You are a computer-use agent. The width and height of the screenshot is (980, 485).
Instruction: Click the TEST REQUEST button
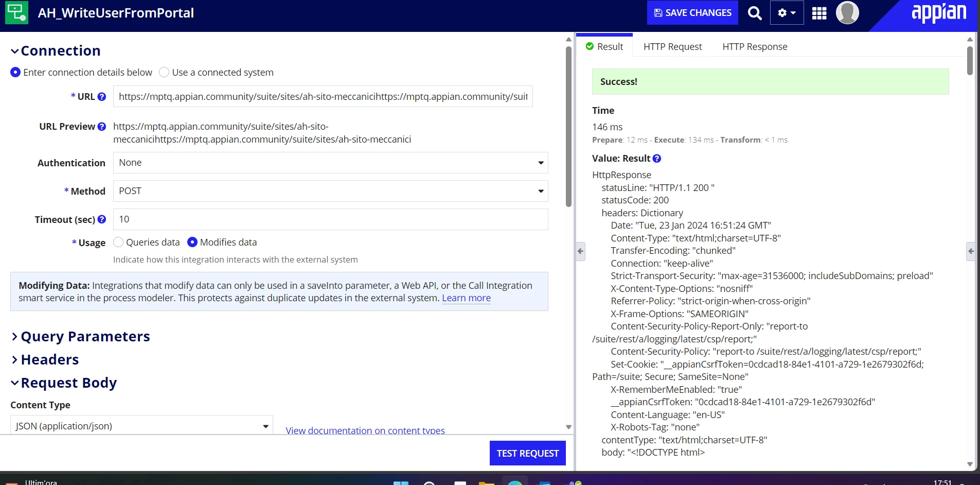tap(528, 453)
